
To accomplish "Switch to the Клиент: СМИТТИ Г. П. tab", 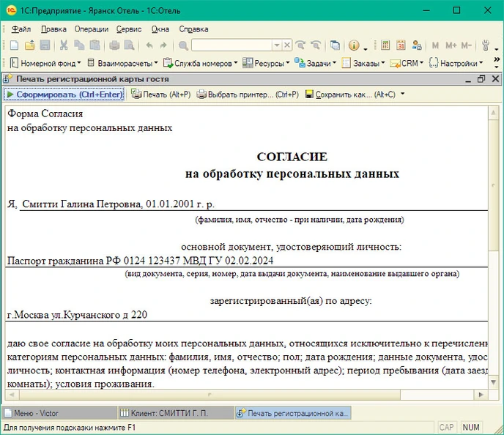I will pyautogui.click(x=174, y=413).
